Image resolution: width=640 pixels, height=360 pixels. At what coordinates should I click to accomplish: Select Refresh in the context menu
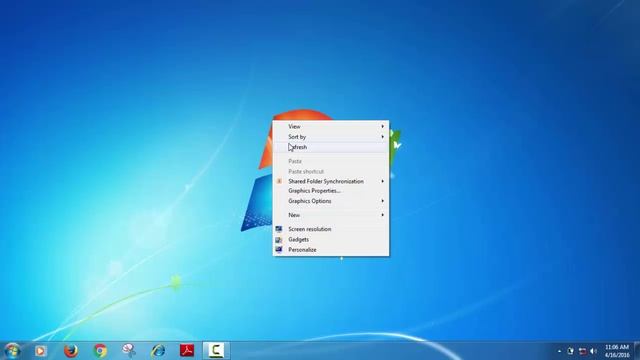(x=331, y=147)
